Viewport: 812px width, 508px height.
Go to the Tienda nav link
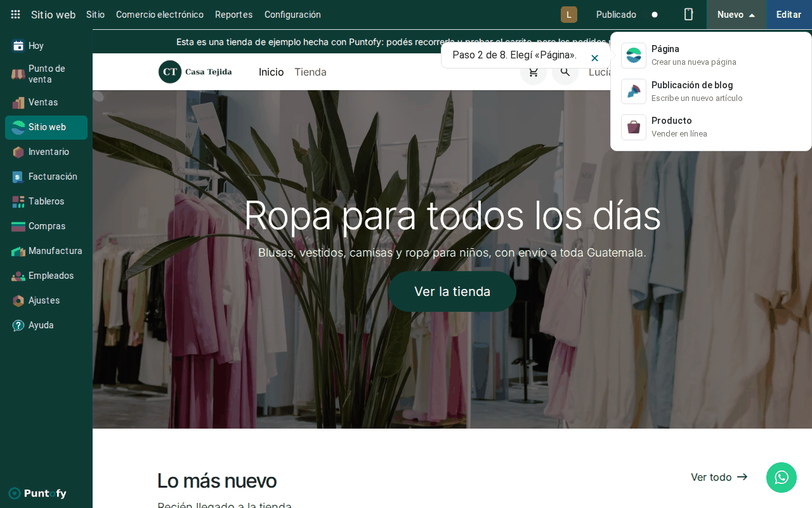(310, 72)
